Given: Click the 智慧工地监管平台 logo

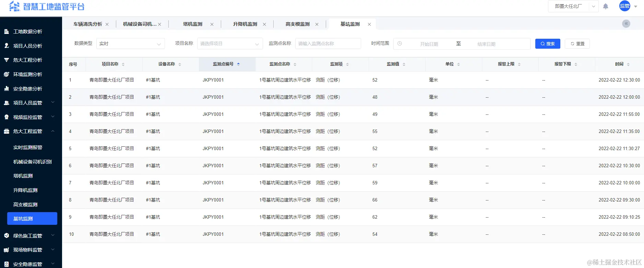Looking at the screenshot, I should point(47,7).
